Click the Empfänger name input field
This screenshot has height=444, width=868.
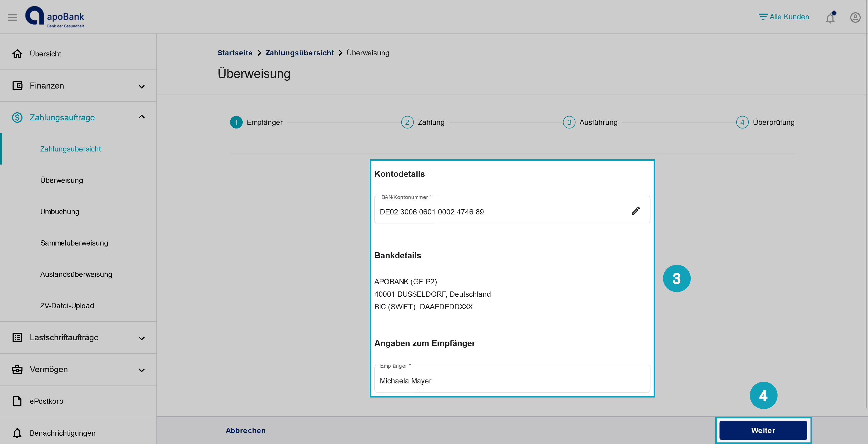(512, 379)
